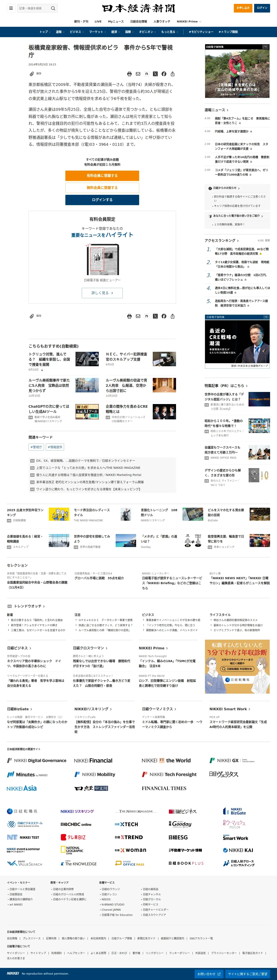Click the 日本経済新聞 masthead logo

point(138,8)
